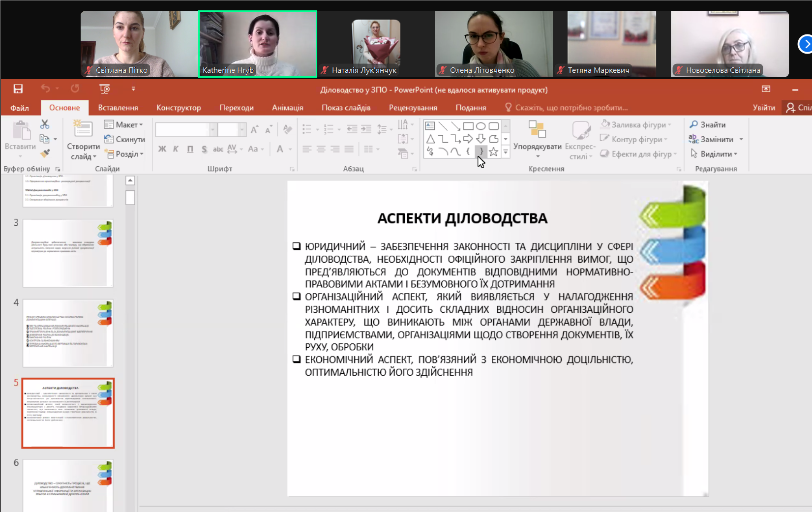Select the star shape in shapes gallery
812x512 pixels.
pos(493,152)
